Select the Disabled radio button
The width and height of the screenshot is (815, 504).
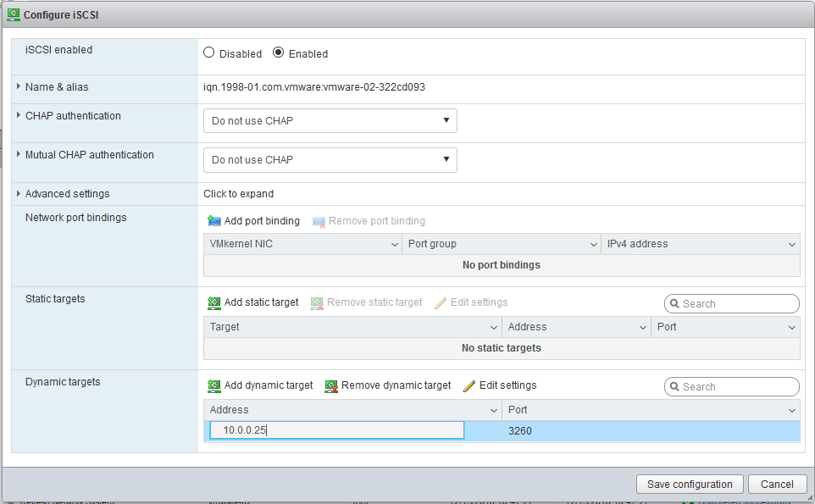209,53
